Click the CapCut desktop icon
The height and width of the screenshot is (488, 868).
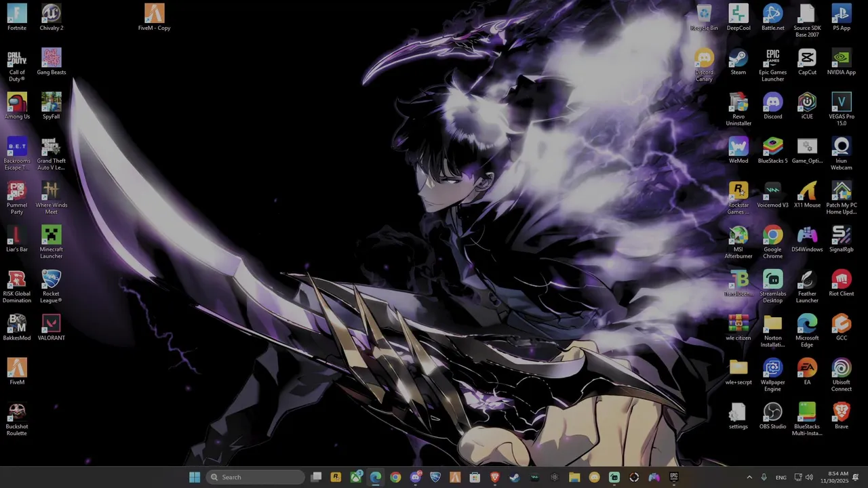[x=807, y=62]
